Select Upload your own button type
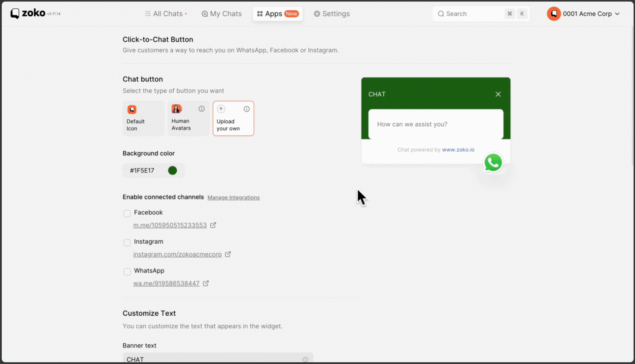This screenshot has height=364, width=635. pos(233,118)
